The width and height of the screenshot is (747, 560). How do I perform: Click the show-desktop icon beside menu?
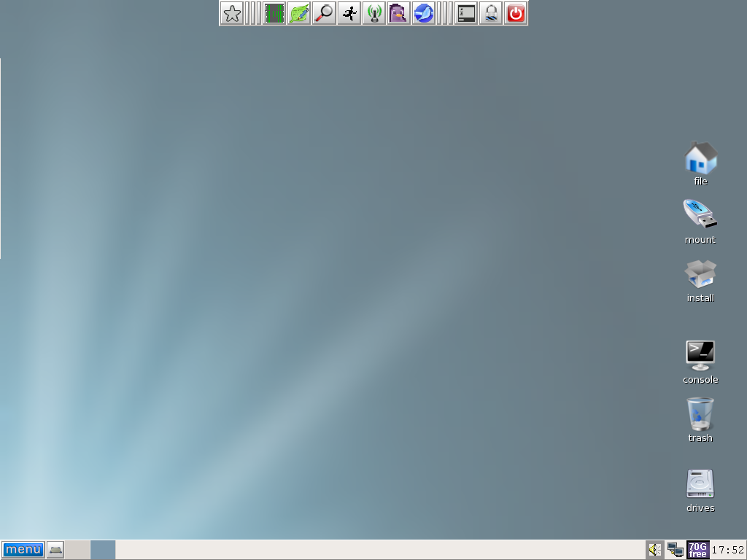55,550
